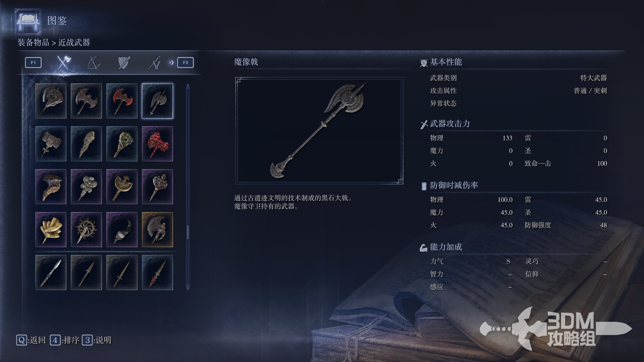Viewport: 644px width, 362px height.
Task: Choose the golden hand-shaped weapon icon
Action: coord(51,230)
